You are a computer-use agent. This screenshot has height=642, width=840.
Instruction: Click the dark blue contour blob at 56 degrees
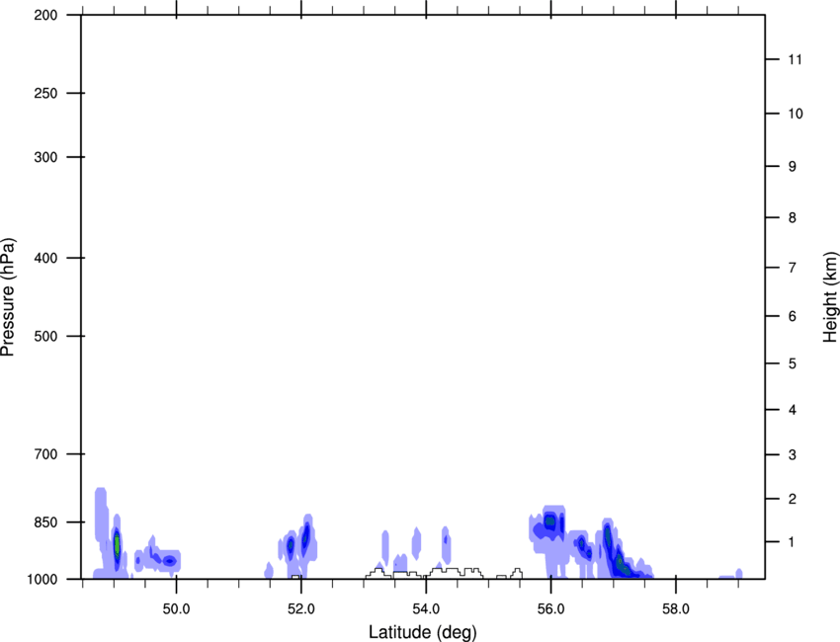click(549, 521)
